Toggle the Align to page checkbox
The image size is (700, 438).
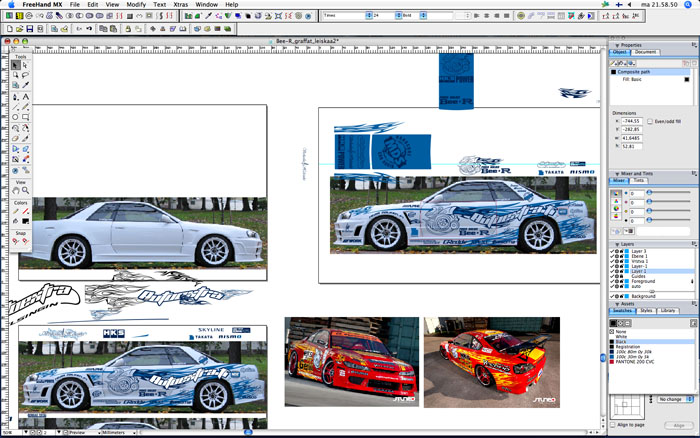(x=613, y=425)
